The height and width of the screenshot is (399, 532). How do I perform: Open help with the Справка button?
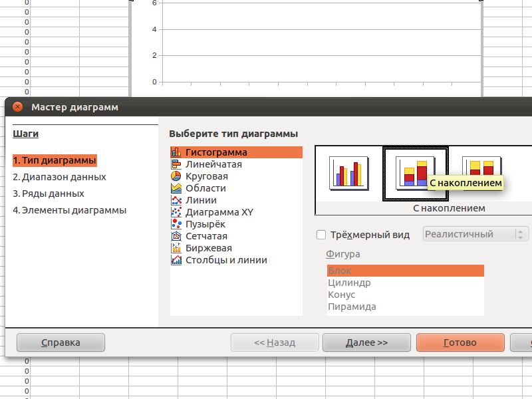click(61, 342)
